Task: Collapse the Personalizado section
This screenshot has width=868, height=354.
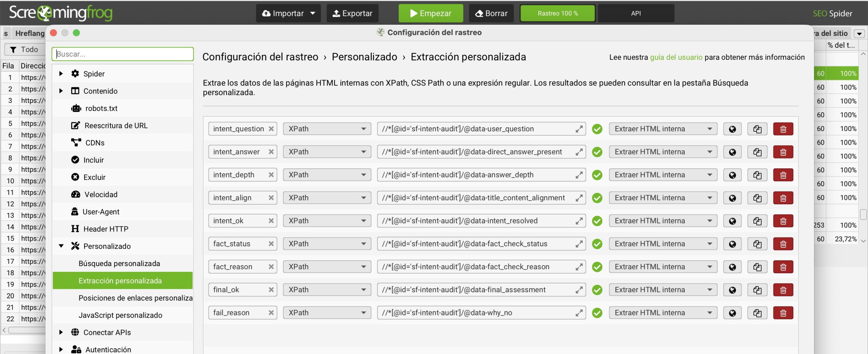Action: tap(61, 246)
